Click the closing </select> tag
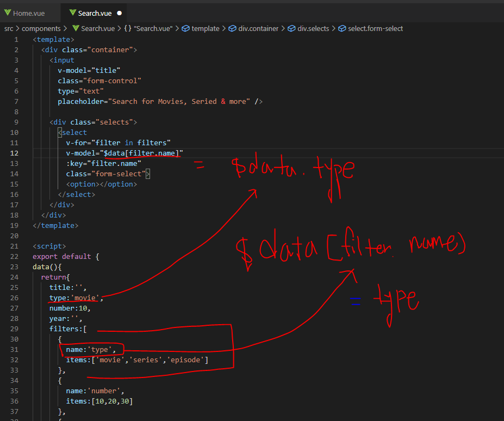The height and width of the screenshot is (421, 504). pyautogui.click(x=77, y=195)
